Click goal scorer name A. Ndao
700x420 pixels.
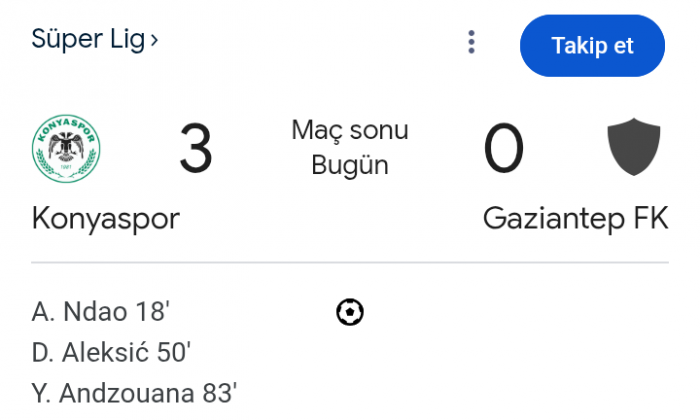pos(80,312)
